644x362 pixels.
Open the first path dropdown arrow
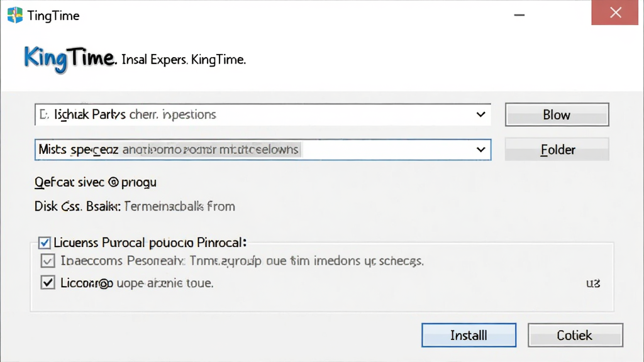(x=480, y=114)
